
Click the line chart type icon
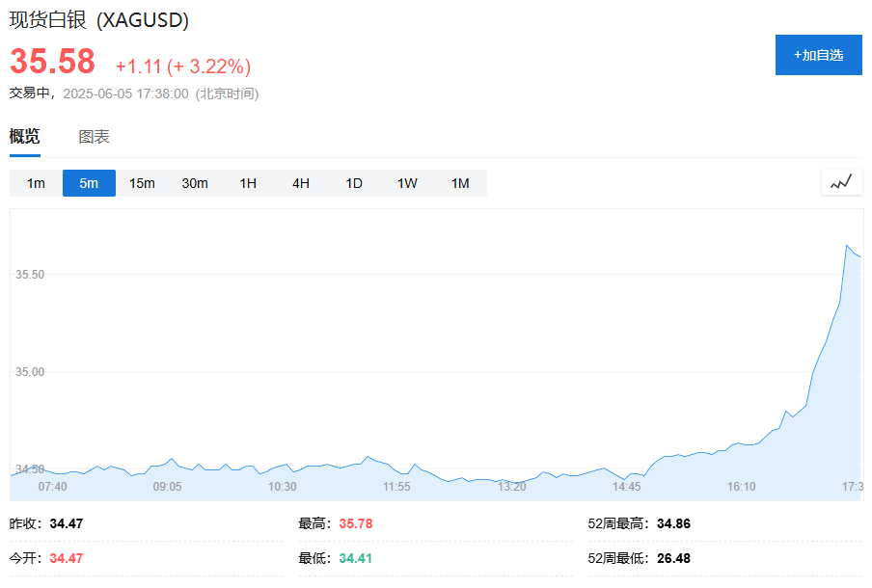(841, 183)
